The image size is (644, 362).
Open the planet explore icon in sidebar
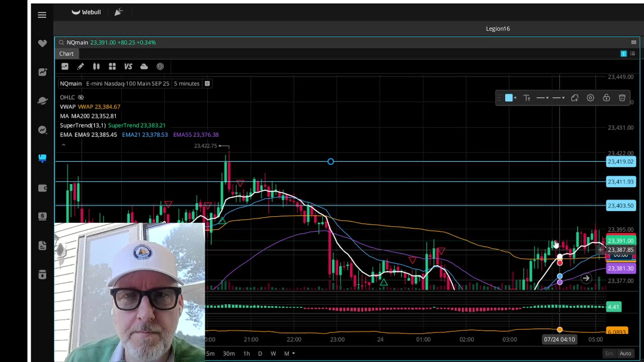(x=42, y=101)
